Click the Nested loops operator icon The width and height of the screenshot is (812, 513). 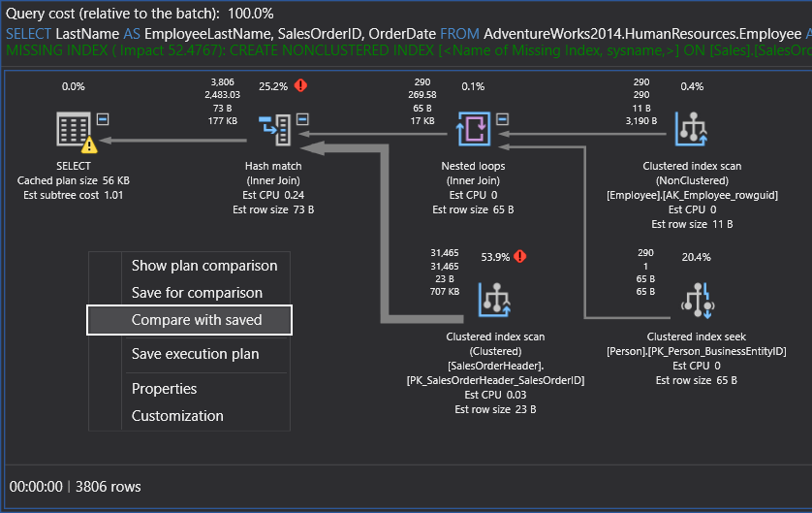point(473,129)
